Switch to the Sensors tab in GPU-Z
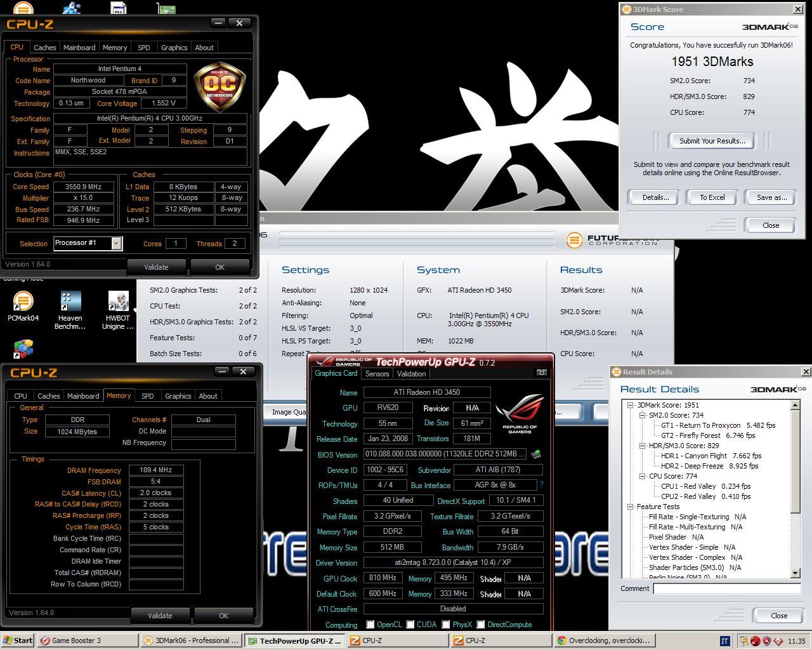Viewport: 812px width, 650px height. (377, 374)
